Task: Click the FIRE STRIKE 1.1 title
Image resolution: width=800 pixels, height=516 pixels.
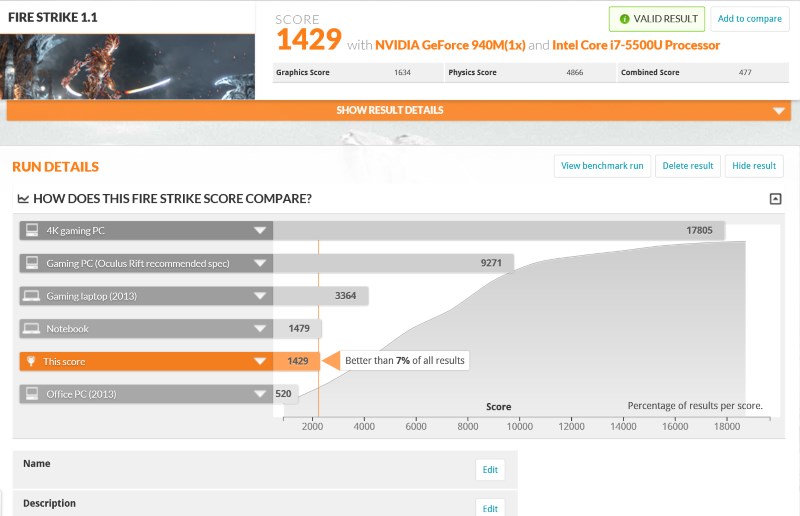Action: tap(53, 17)
